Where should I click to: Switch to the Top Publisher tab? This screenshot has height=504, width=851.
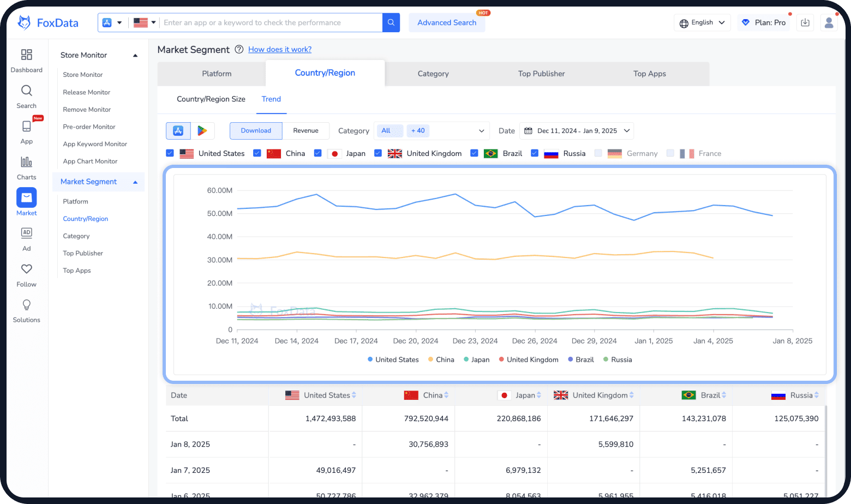click(541, 74)
